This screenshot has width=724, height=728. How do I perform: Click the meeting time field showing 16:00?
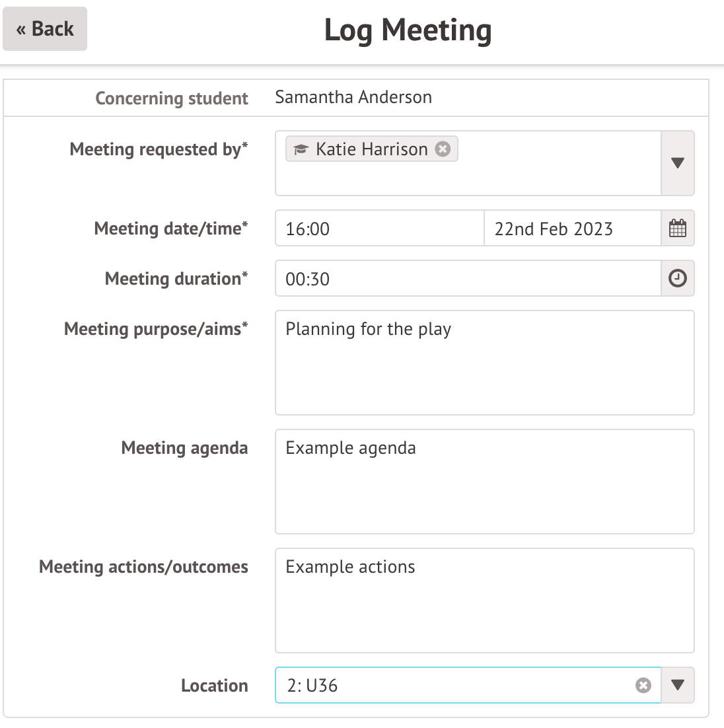(x=379, y=229)
